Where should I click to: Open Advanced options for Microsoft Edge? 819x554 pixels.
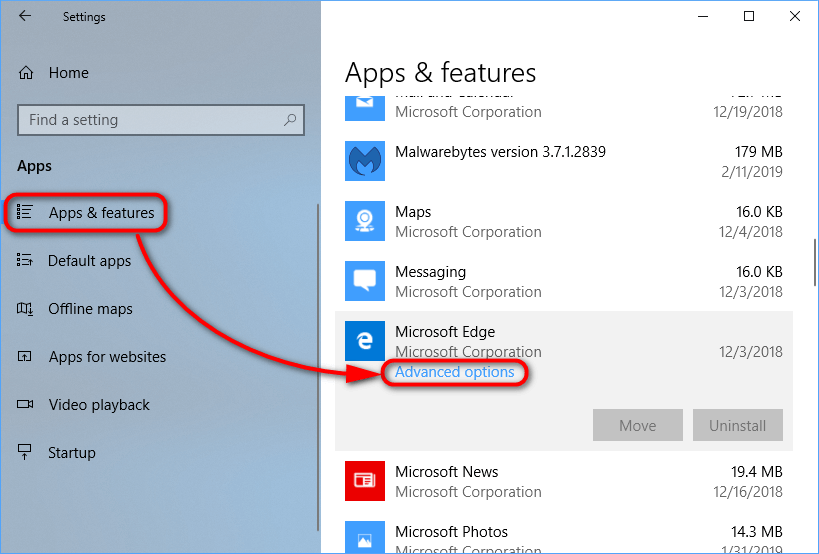[x=455, y=373]
